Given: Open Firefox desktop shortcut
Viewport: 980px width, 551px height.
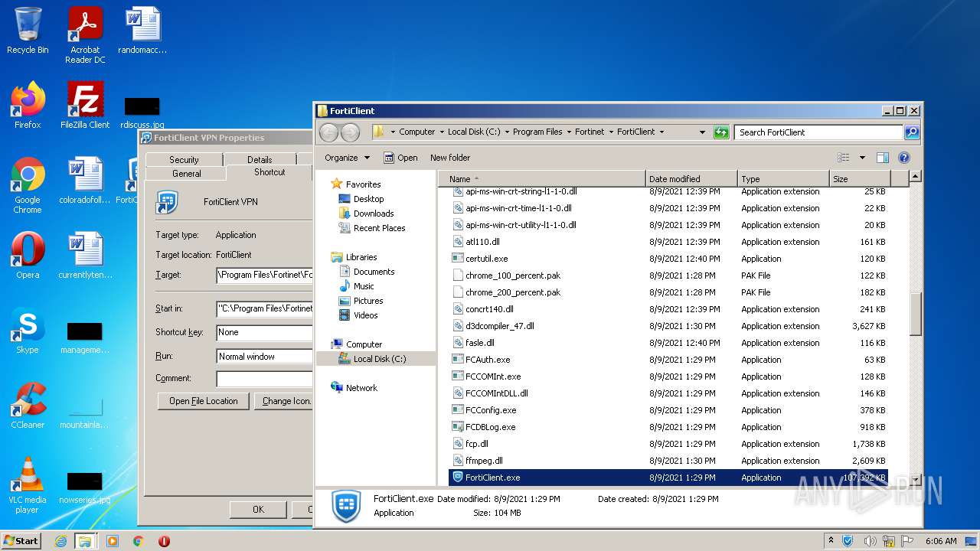Looking at the screenshot, I should tap(28, 105).
